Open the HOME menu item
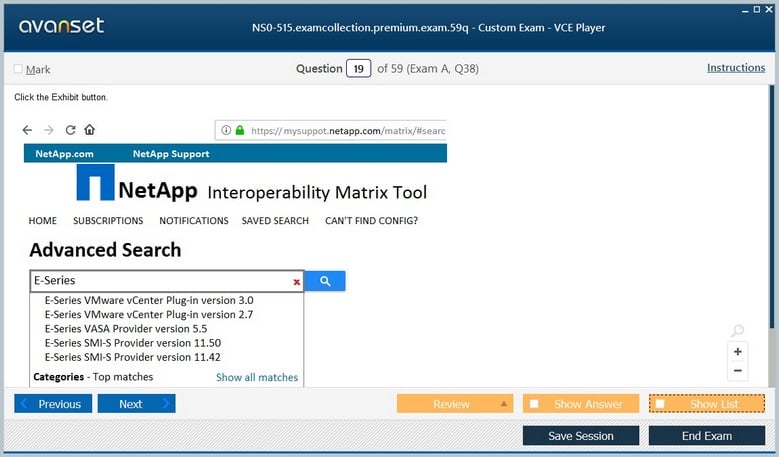Screen dimensions: 779x457 coord(43,221)
